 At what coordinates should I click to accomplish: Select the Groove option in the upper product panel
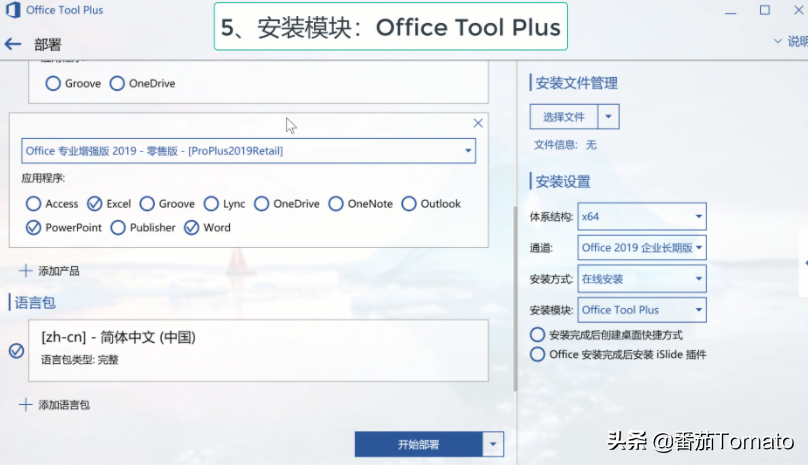53,84
